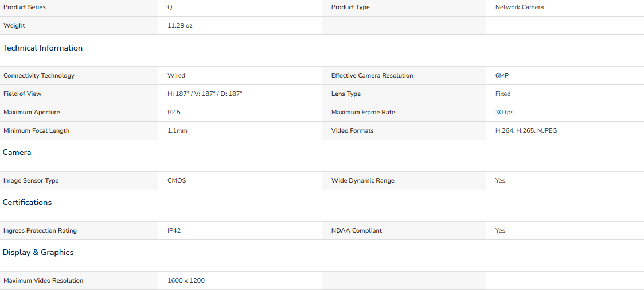
Task: Select the Camera section heading
Action: click(17, 152)
